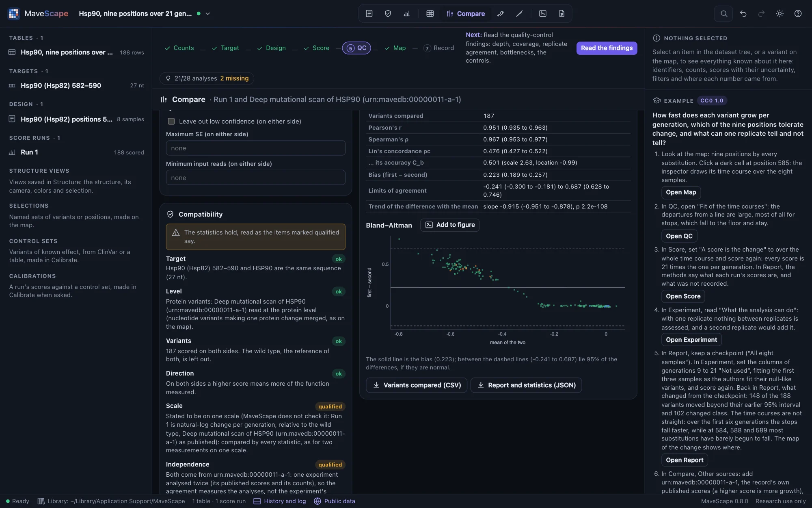This screenshot has height=508, width=812.
Task: Go to the Score step
Action: click(317, 48)
